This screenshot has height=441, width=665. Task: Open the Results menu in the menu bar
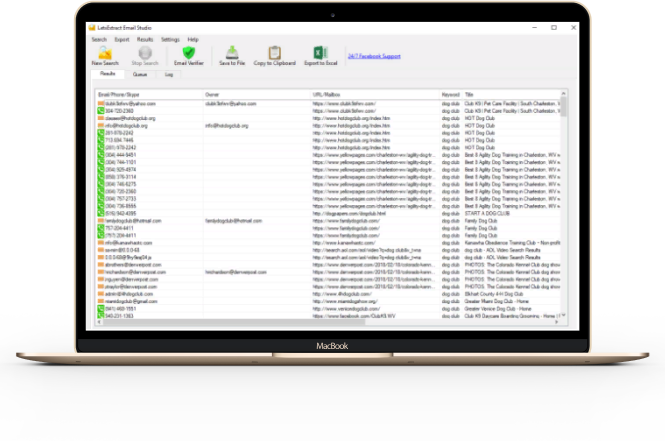(145, 39)
